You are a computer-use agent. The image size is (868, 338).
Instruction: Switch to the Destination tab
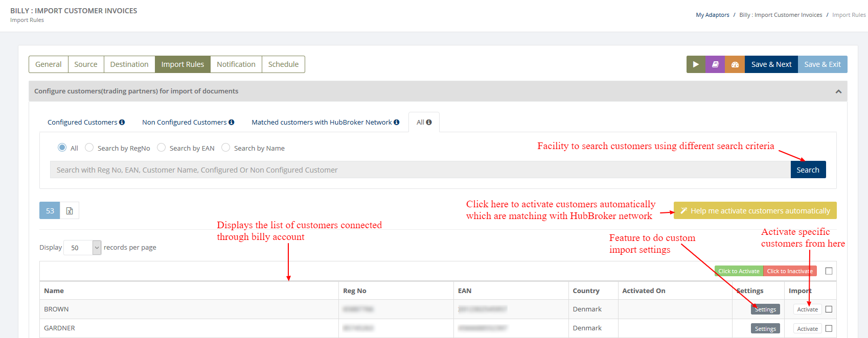tap(129, 64)
